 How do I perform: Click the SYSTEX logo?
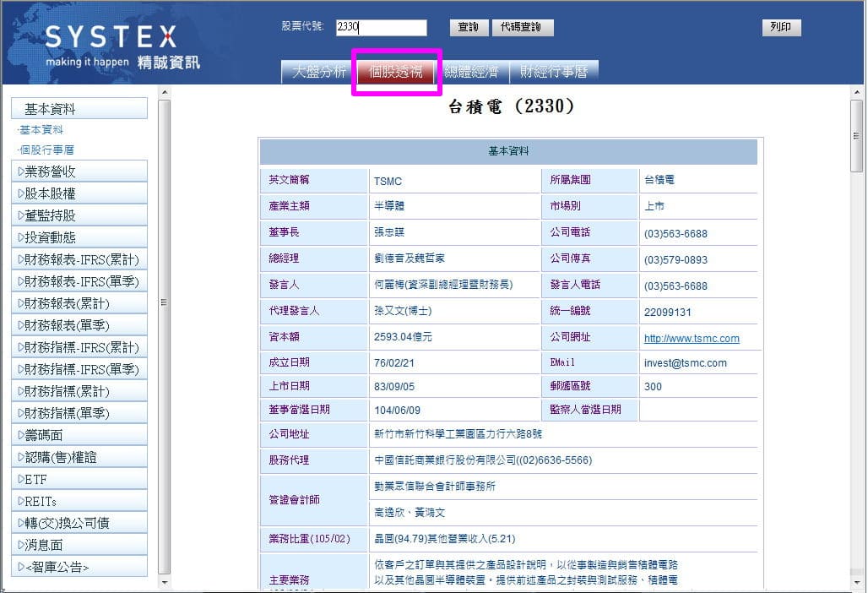point(111,38)
